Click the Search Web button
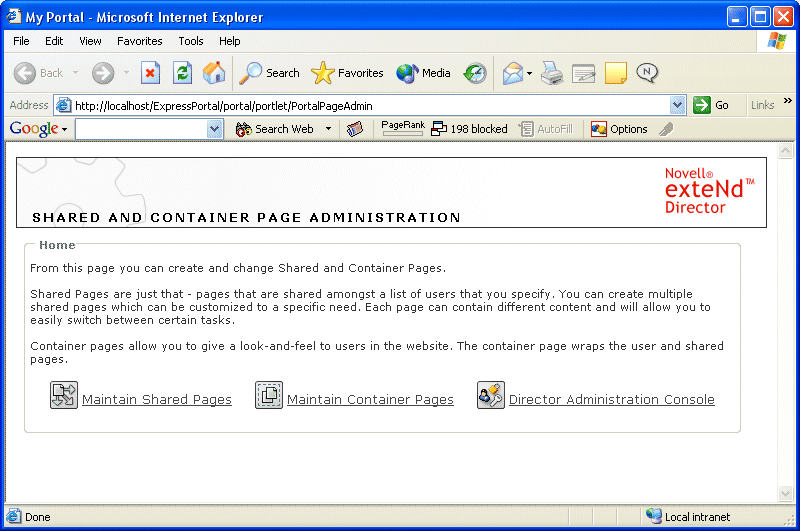 [274, 129]
